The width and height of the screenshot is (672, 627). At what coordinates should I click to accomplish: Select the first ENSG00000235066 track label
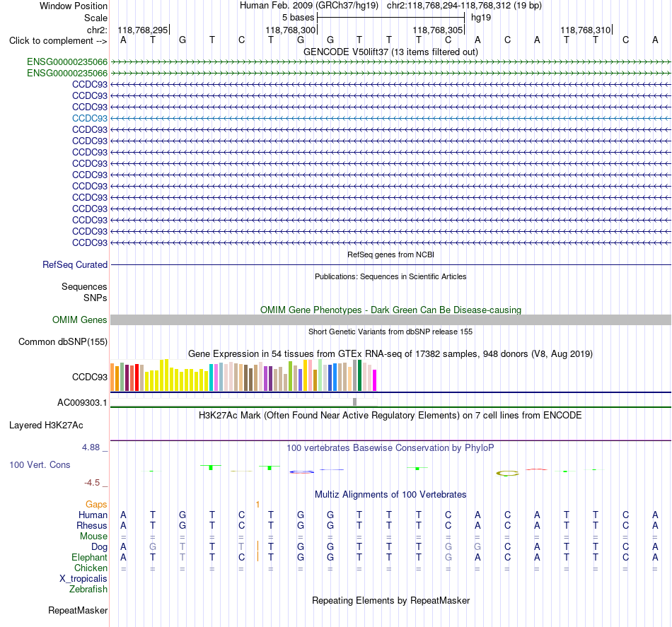pos(67,61)
